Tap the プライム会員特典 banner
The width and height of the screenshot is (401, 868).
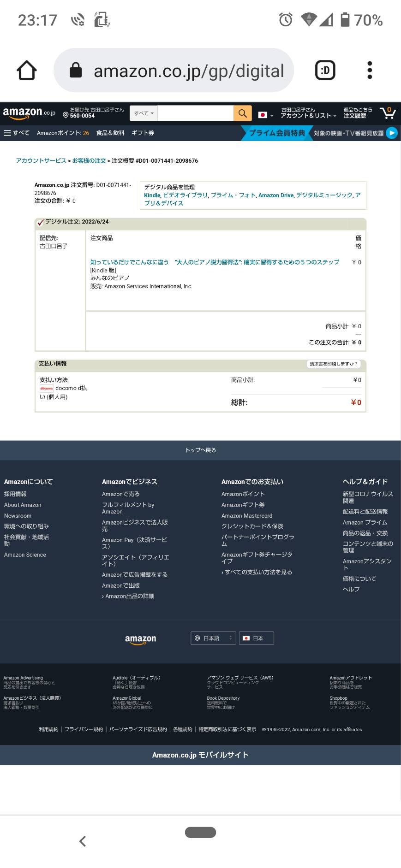(277, 133)
